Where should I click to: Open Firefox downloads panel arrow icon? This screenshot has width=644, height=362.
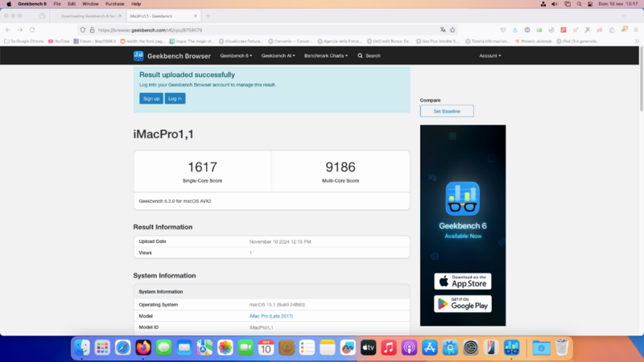[515, 30]
